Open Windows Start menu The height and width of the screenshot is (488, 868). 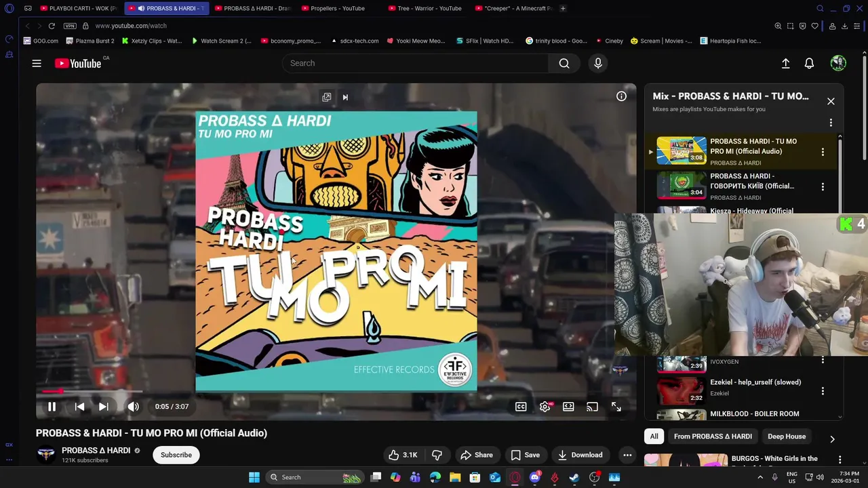coord(254,477)
